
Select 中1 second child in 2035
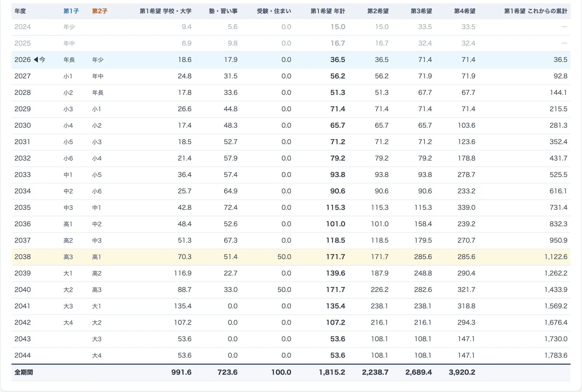click(x=96, y=208)
